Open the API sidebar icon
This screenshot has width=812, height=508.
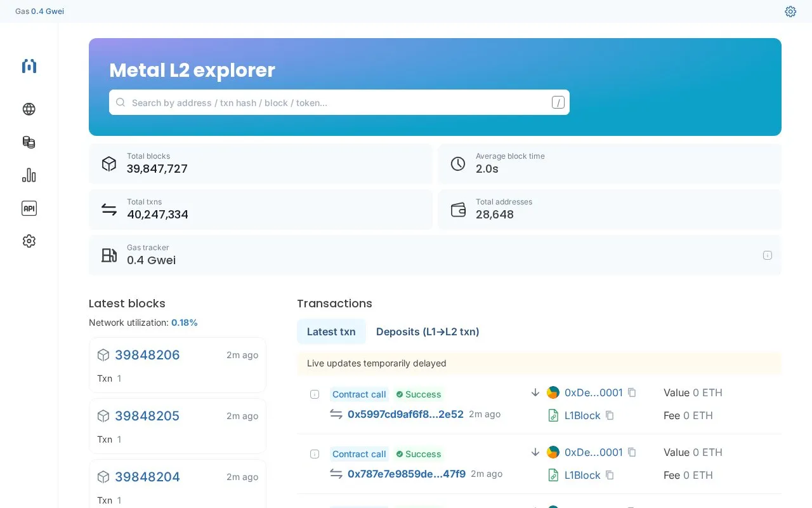pyautogui.click(x=29, y=208)
